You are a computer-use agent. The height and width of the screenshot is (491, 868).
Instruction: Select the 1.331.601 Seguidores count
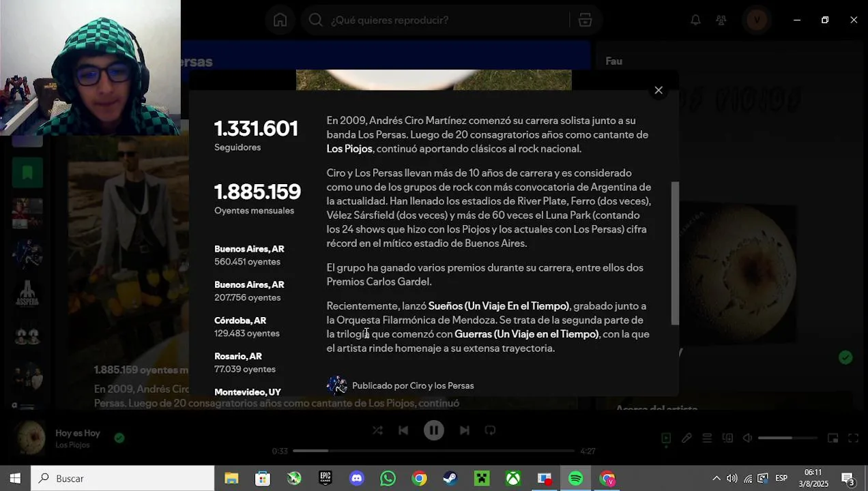(x=256, y=136)
